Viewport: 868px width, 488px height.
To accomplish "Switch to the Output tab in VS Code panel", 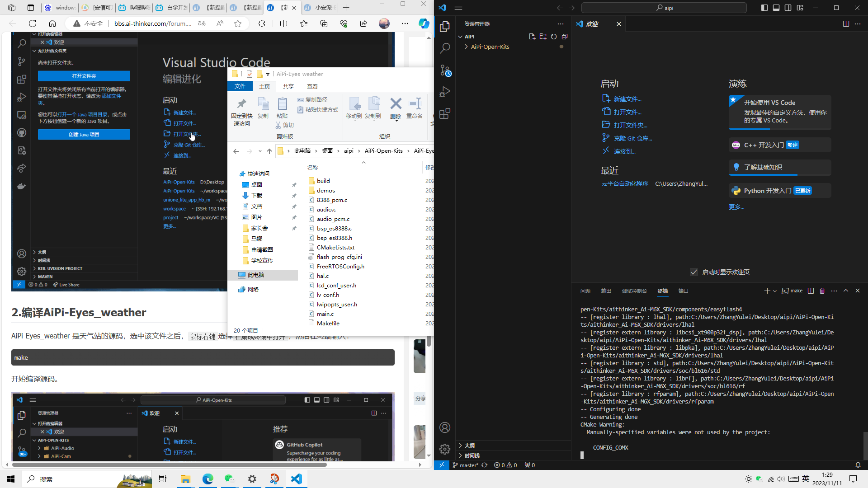I will coord(606,291).
